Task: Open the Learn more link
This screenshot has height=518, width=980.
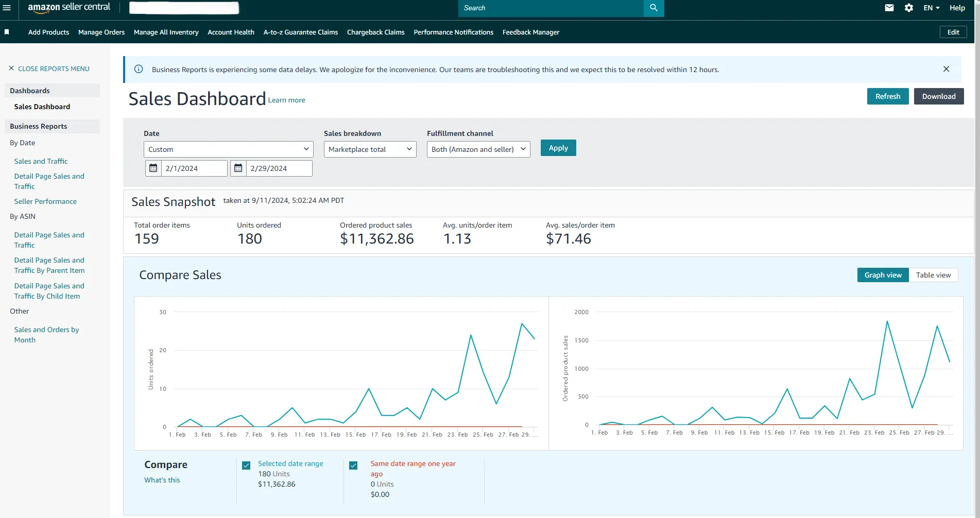Action: coord(286,100)
